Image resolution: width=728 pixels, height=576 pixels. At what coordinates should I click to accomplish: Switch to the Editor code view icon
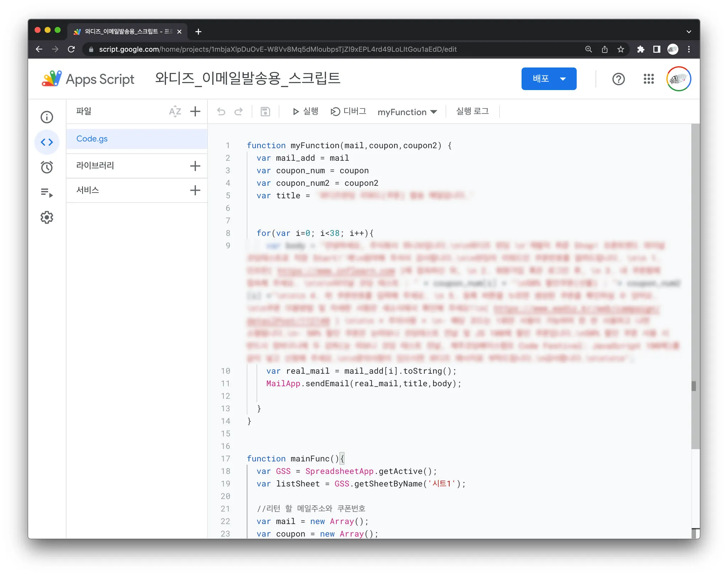[47, 142]
